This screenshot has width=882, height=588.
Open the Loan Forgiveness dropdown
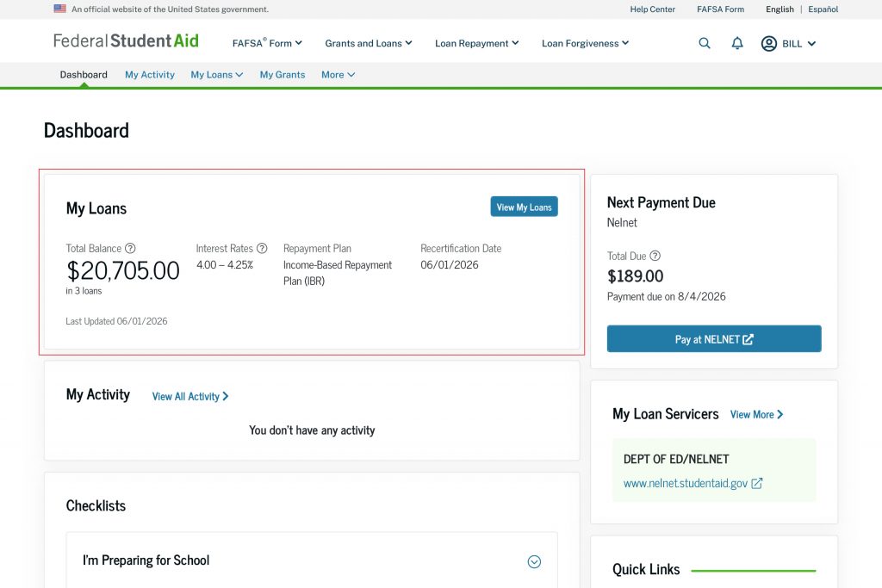(x=585, y=43)
